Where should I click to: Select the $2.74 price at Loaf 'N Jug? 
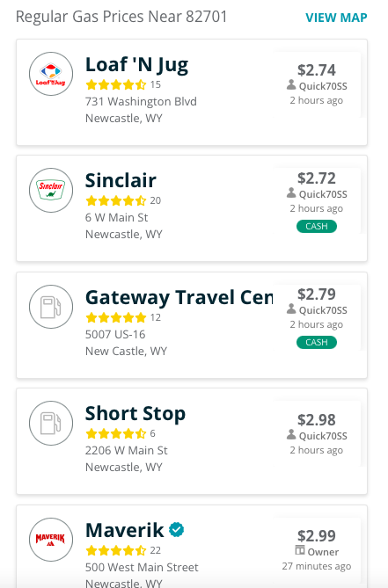click(317, 70)
